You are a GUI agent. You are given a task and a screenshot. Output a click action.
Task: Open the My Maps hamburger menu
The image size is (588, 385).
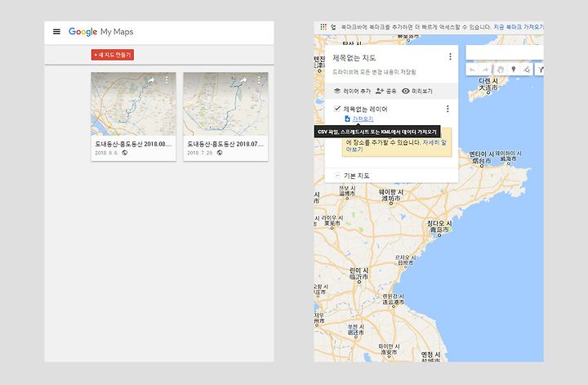click(56, 32)
